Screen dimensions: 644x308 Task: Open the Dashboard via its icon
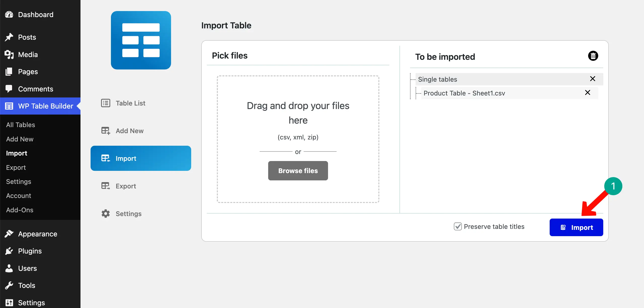(9, 14)
